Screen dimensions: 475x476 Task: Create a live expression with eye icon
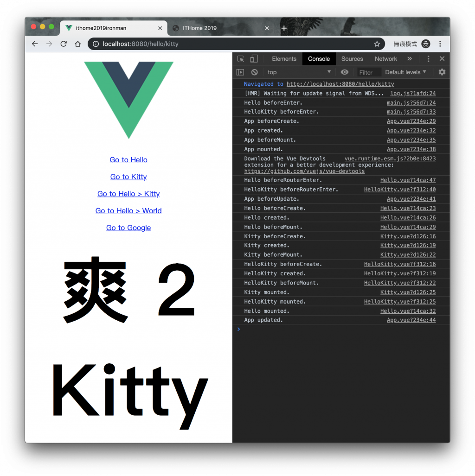click(344, 72)
